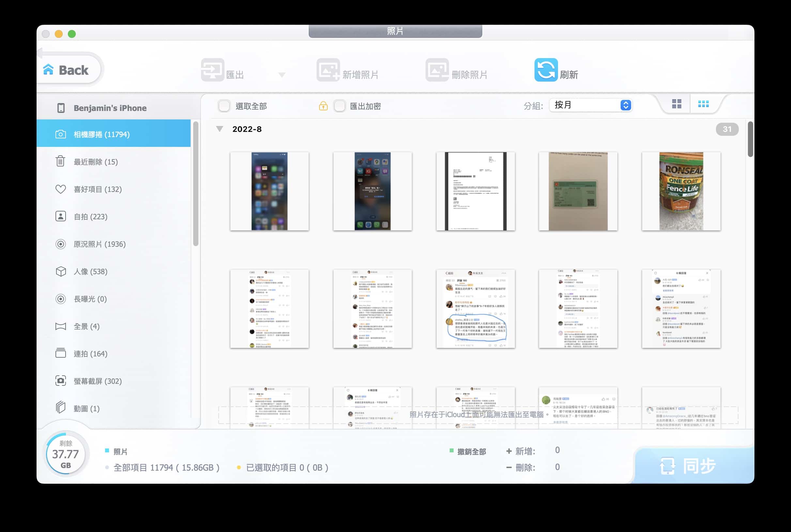Click the home icon on Back button
The width and height of the screenshot is (791, 532).
point(49,70)
